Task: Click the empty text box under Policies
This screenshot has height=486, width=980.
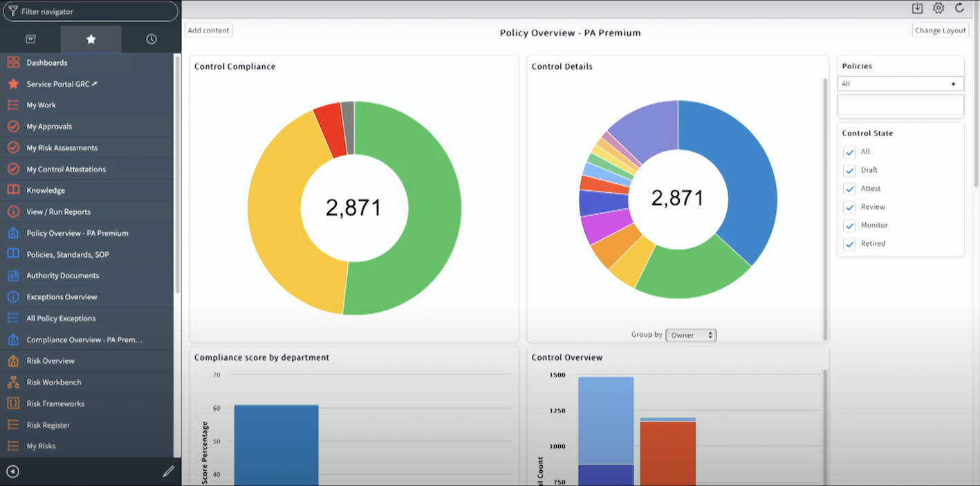Action: click(900, 105)
